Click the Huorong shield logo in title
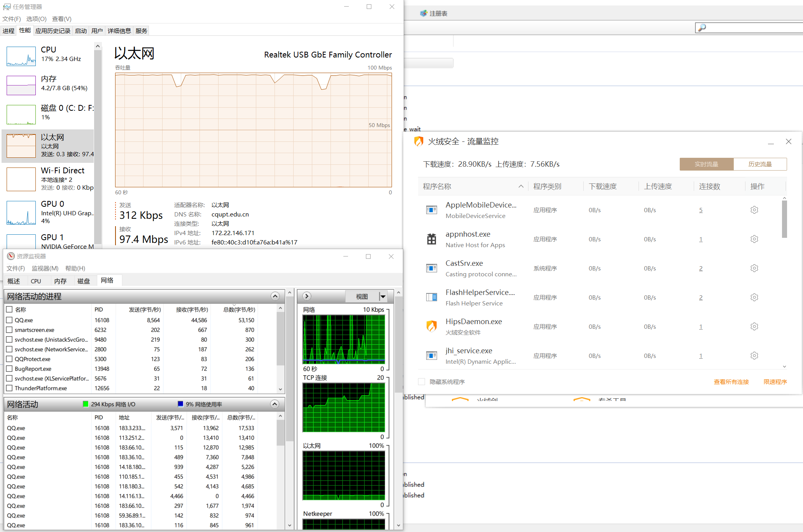 pos(419,141)
